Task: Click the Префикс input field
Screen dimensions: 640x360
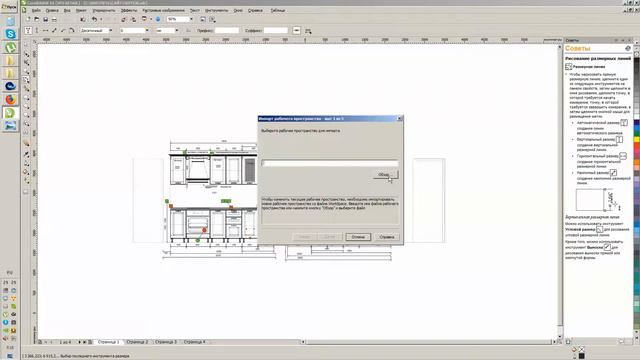Action: coord(227,31)
